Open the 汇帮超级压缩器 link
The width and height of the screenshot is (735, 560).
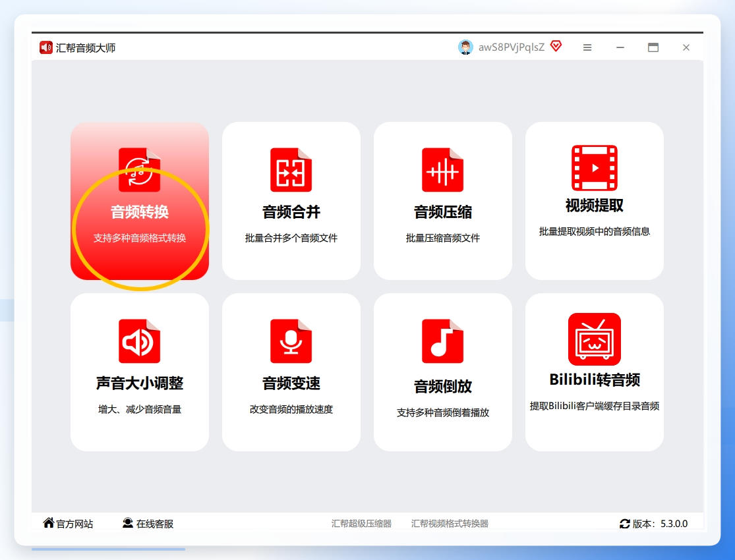tap(361, 524)
